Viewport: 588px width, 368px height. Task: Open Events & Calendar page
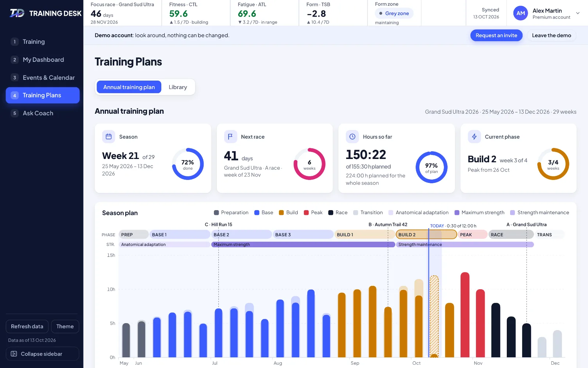(x=43, y=78)
